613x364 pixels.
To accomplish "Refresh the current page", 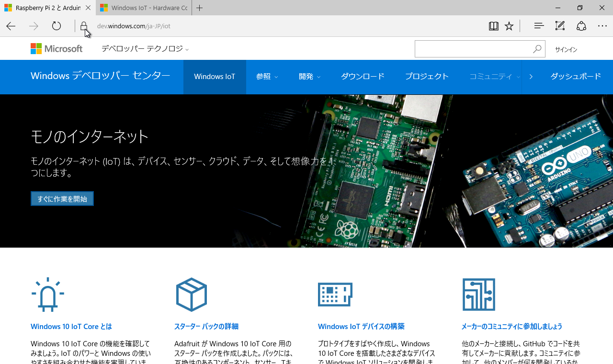I will 57,26.
